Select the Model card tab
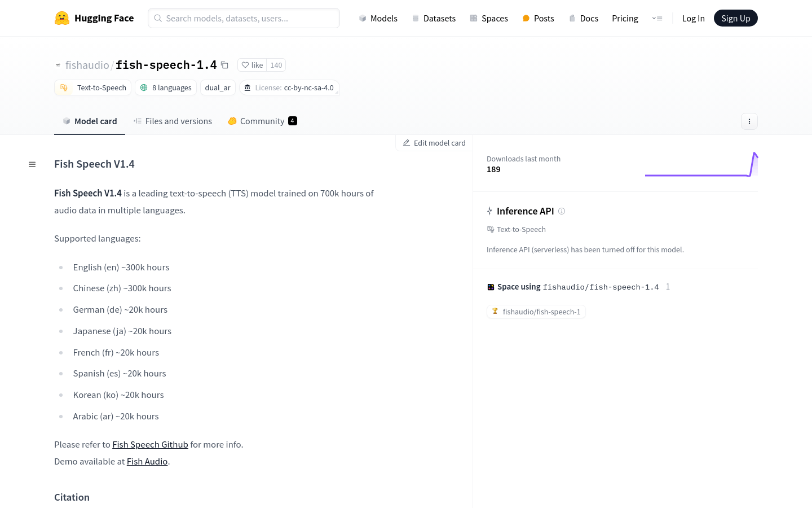This screenshot has height=508, width=812. 90,121
